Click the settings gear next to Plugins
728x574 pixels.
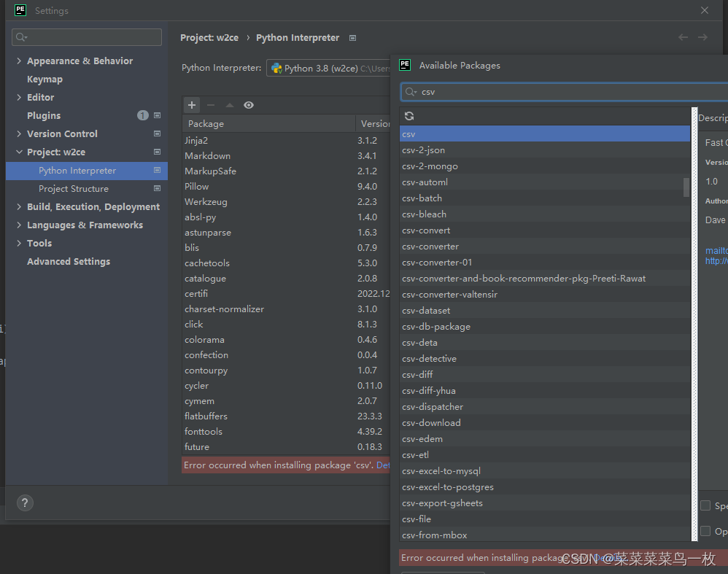[156, 115]
